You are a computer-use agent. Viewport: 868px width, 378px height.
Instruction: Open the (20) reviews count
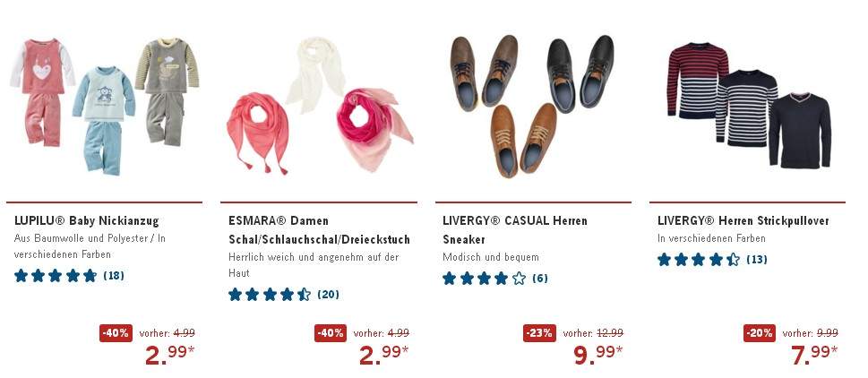(328, 295)
